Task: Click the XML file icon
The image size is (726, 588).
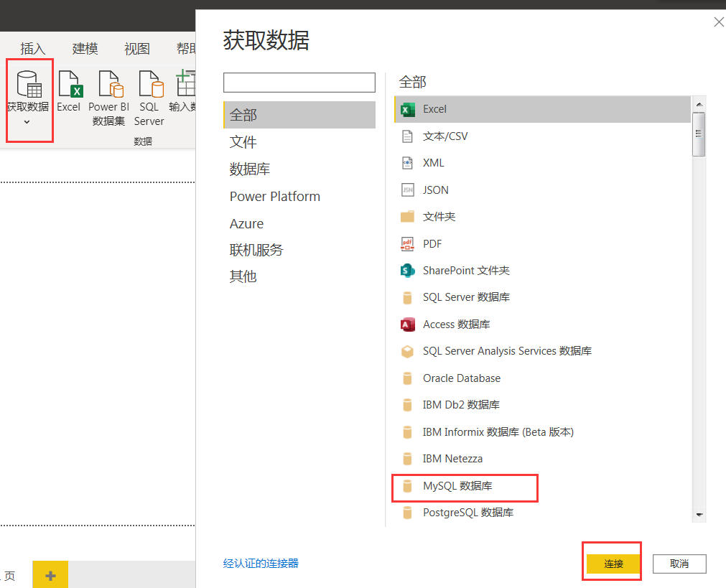Action: 407,163
